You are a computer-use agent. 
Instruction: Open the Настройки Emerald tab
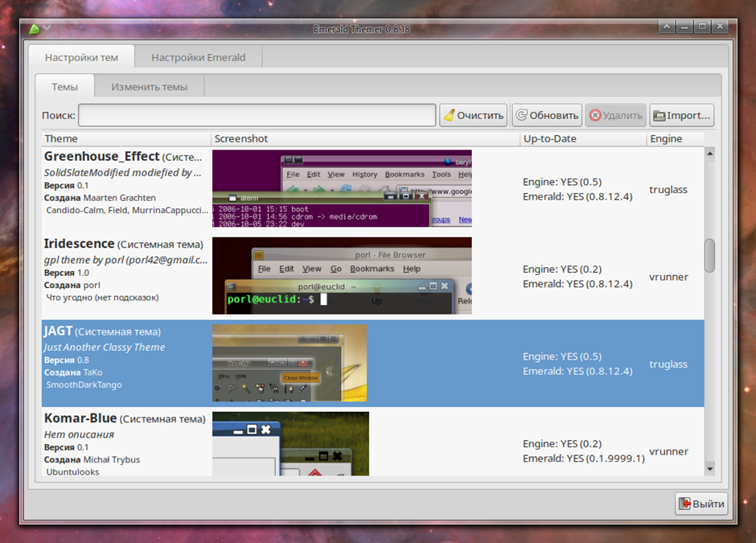tap(198, 57)
